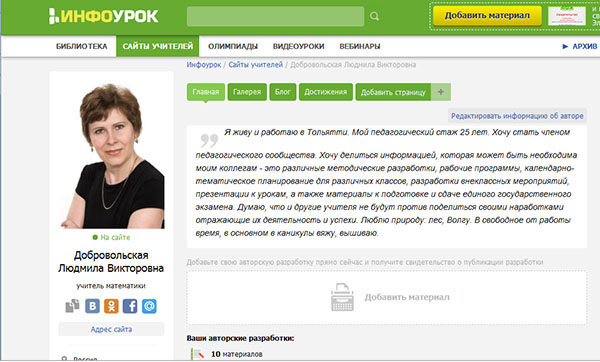Viewport: 600px width, 362px height.
Task: Share via Odnoklassniki orange icon
Action: (111, 306)
